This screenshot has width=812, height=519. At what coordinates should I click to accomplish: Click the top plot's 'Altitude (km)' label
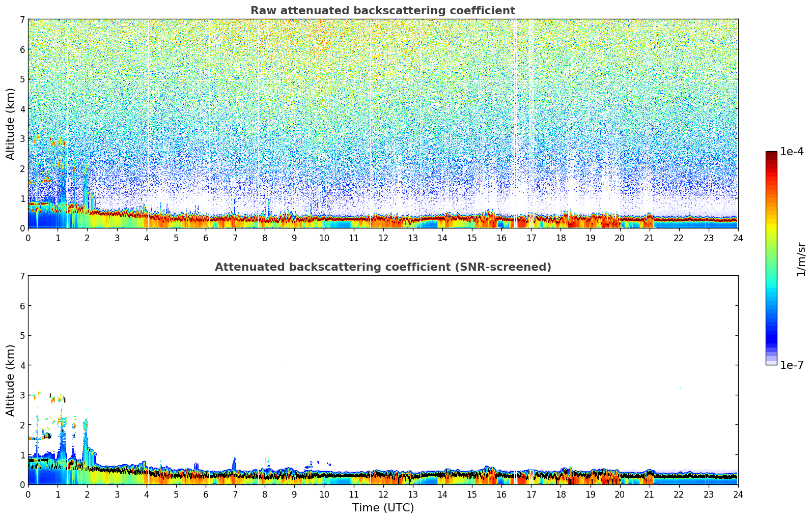(x=11, y=124)
